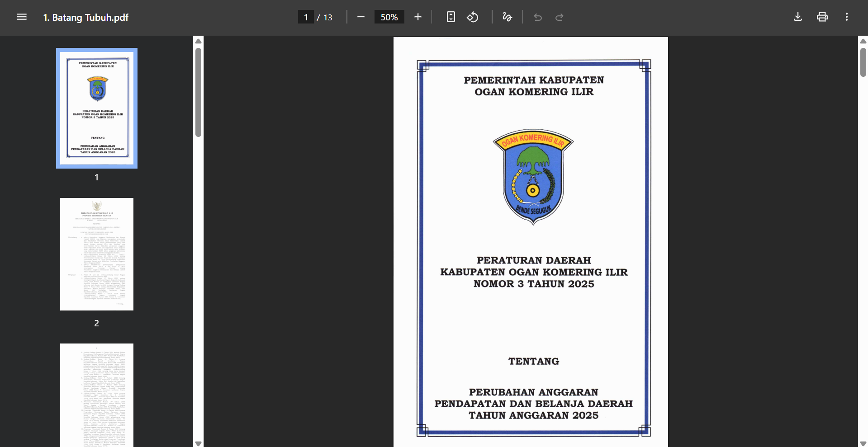Click the page number input field
Image resolution: width=868 pixels, height=447 pixels.
pos(306,17)
